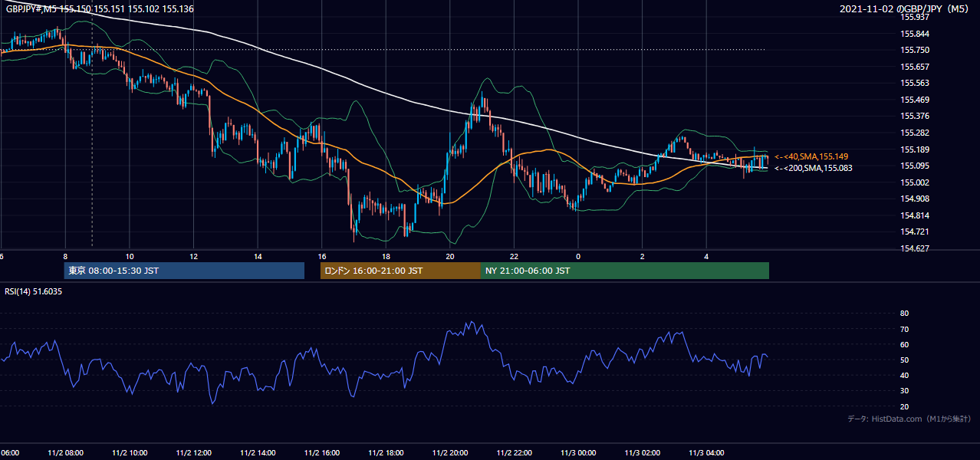Click the bottom time label 11/2 10:00
980x460 pixels.
tap(130, 452)
